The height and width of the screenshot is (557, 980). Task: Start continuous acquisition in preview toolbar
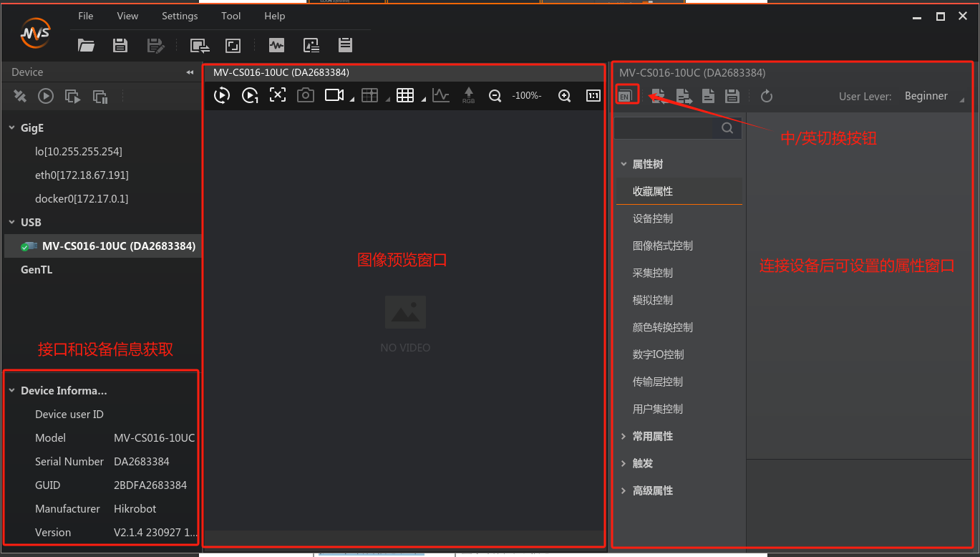click(222, 95)
